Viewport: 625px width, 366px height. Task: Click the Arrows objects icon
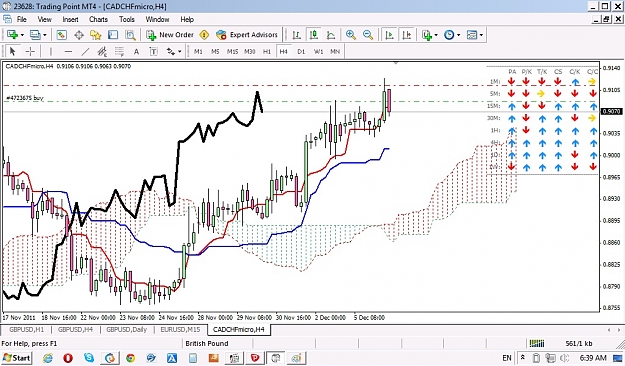[x=171, y=51]
